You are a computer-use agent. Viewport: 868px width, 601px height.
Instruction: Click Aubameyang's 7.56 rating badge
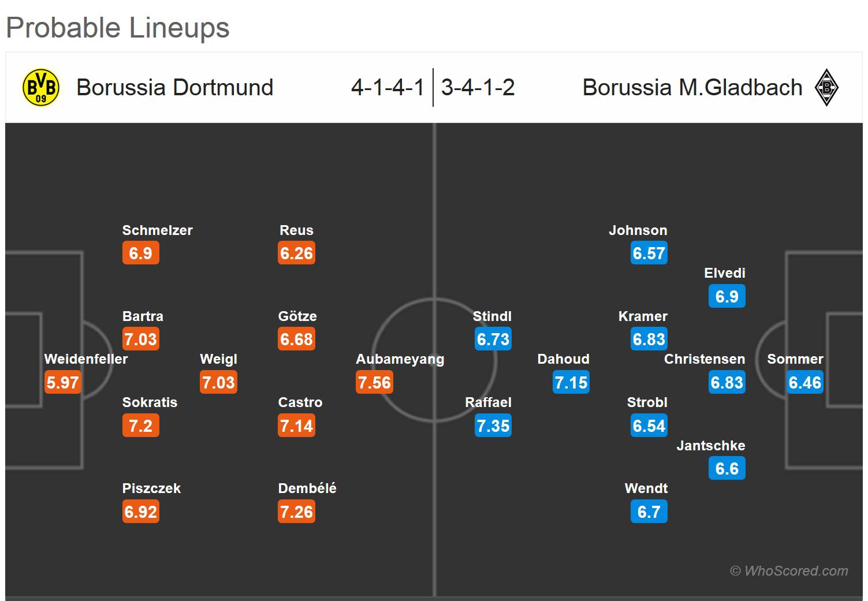click(x=374, y=382)
